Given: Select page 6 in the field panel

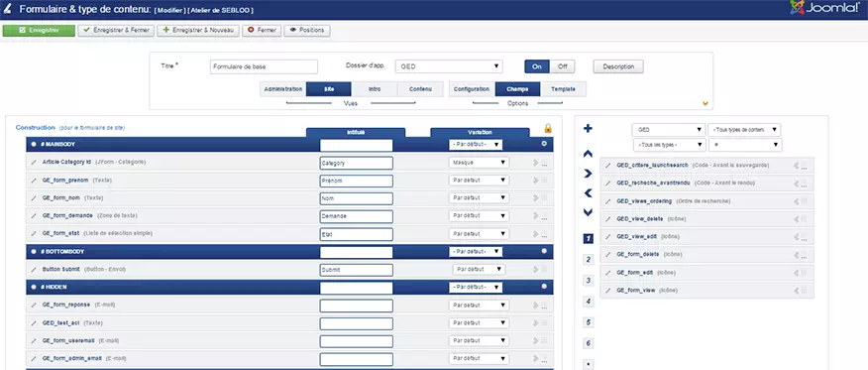Looking at the screenshot, I should pyautogui.click(x=589, y=343).
